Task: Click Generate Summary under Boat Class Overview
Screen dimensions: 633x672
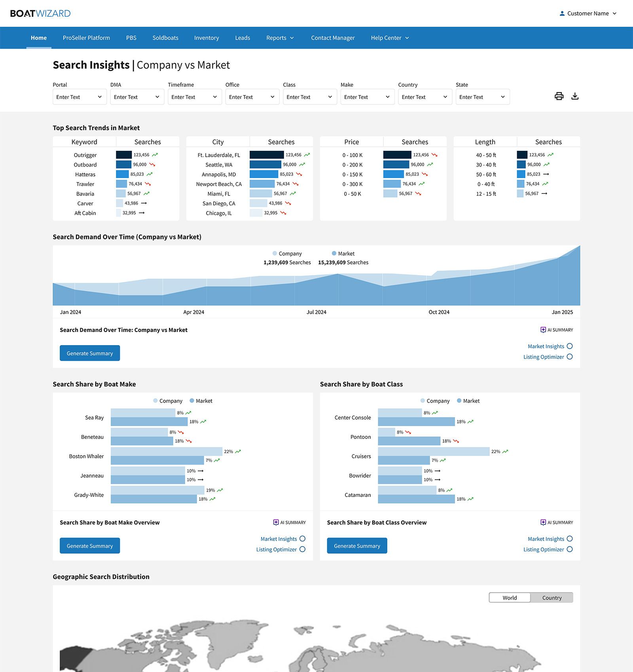Action: [x=356, y=545]
